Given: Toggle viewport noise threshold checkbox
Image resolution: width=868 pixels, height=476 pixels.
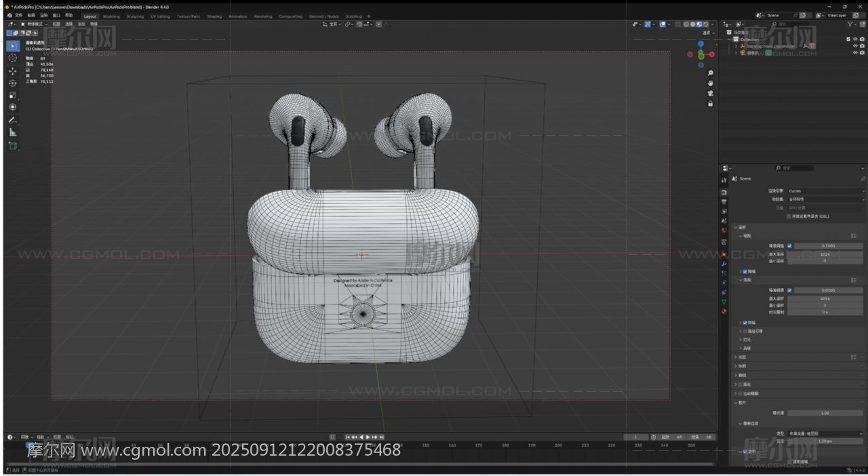Looking at the screenshot, I should coord(789,245).
